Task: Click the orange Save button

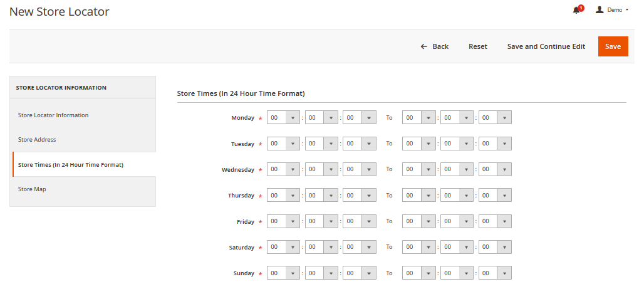Action: pyautogui.click(x=613, y=46)
